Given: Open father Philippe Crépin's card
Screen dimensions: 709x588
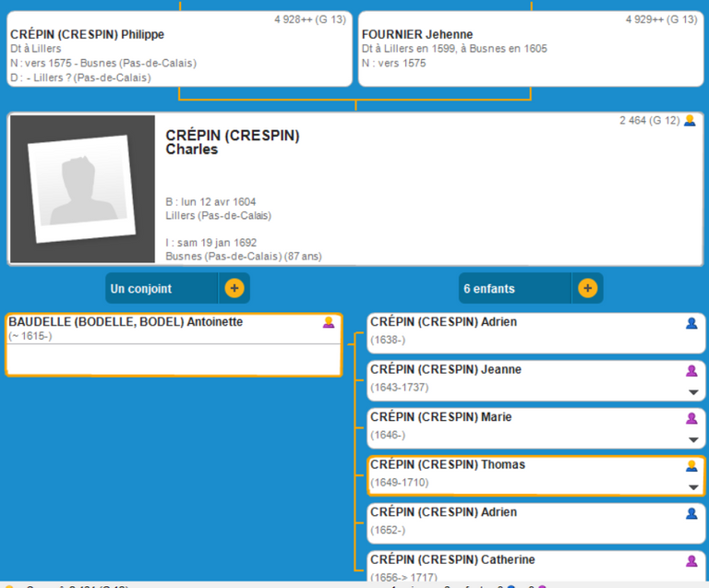Looking at the screenshot, I should (178, 49).
